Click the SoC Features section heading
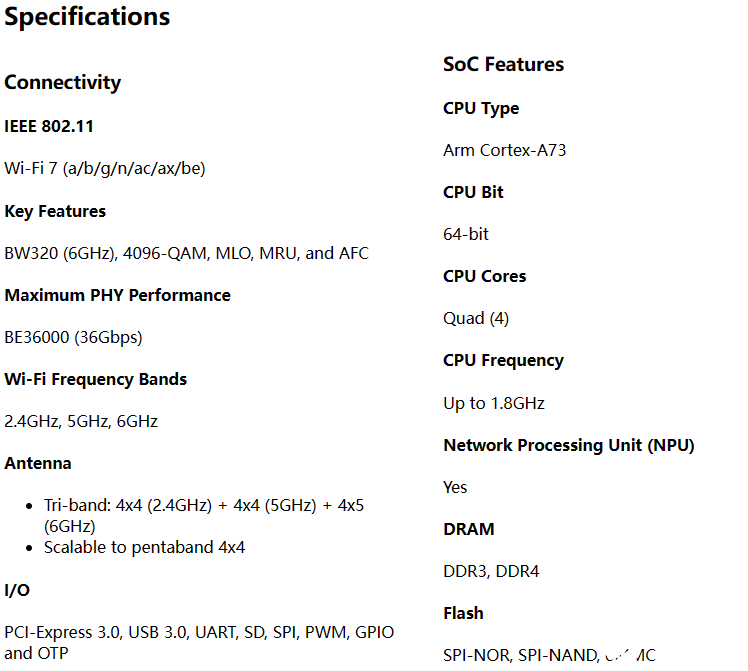The height and width of the screenshot is (671, 748). point(503,64)
